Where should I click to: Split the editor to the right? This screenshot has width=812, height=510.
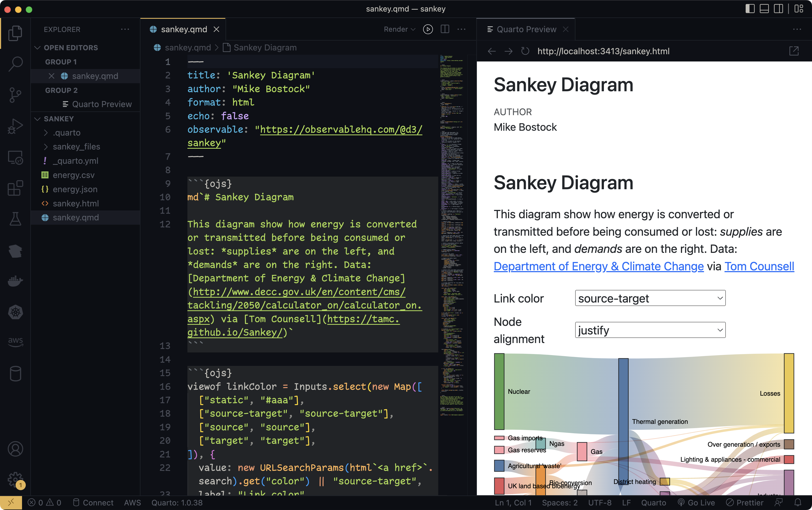coord(445,29)
